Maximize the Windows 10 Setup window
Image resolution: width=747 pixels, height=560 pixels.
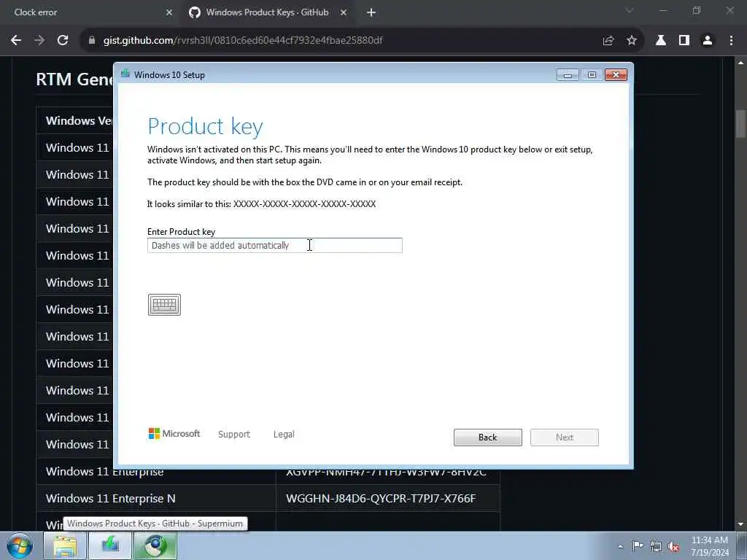tap(592, 75)
